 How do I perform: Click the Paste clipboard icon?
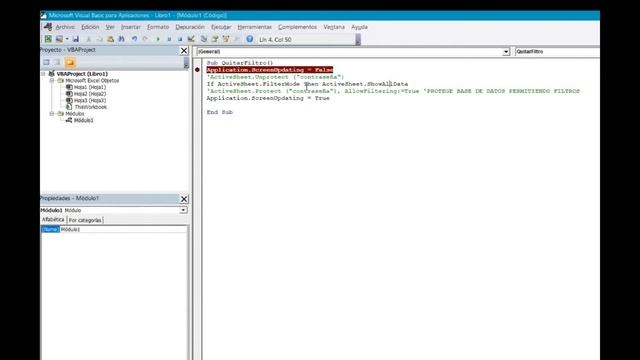110,39
